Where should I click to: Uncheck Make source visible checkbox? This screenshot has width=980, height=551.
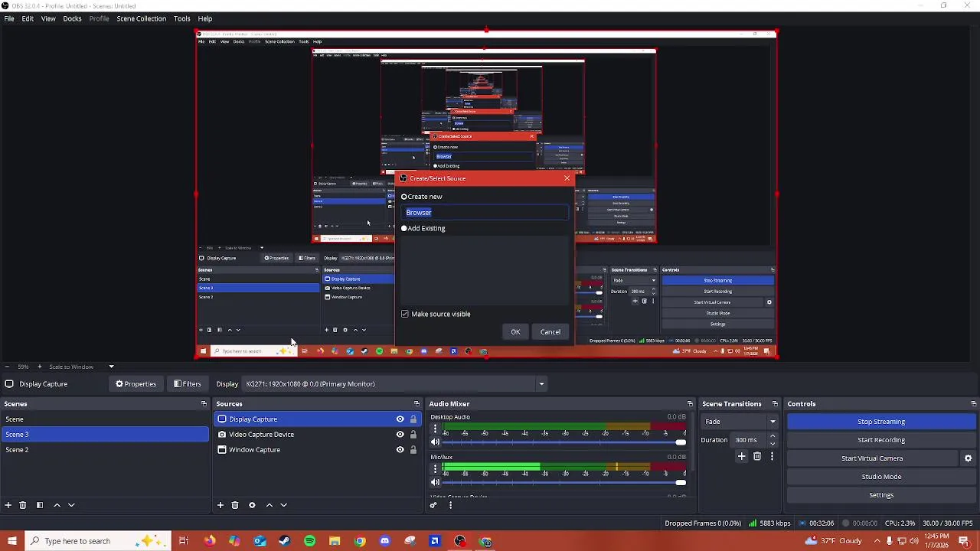(405, 314)
